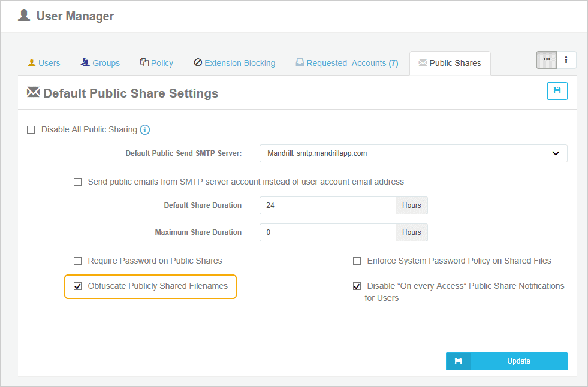Screen dimensions: 588x387
Task: Click the info icon beside Disable All Public Sharing
Action: point(144,129)
